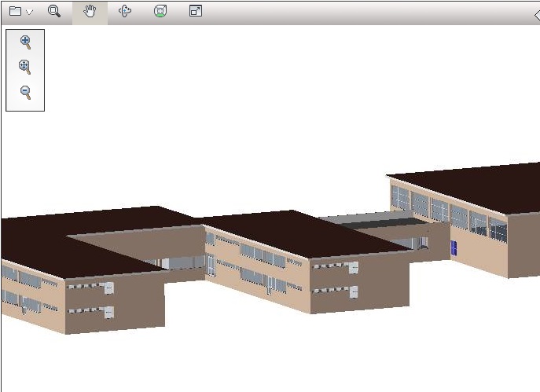540x392 pixels.
Task: Open the folder views dropdown
Action: (20, 12)
